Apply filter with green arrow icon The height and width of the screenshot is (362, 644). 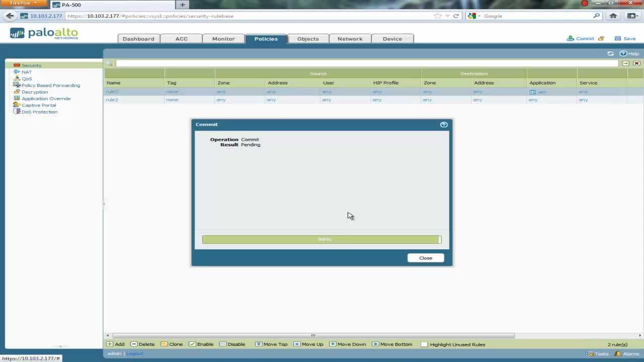click(625, 63)
